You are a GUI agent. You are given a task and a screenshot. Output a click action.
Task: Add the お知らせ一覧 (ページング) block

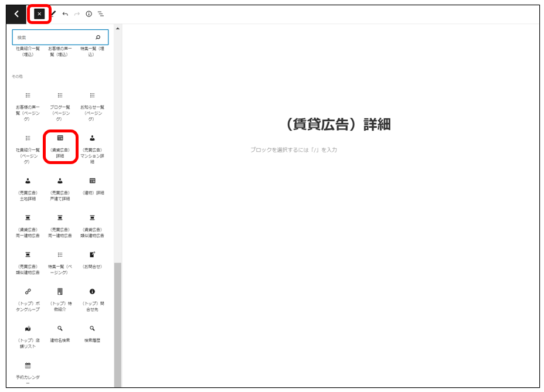click(x=92, y=105)
